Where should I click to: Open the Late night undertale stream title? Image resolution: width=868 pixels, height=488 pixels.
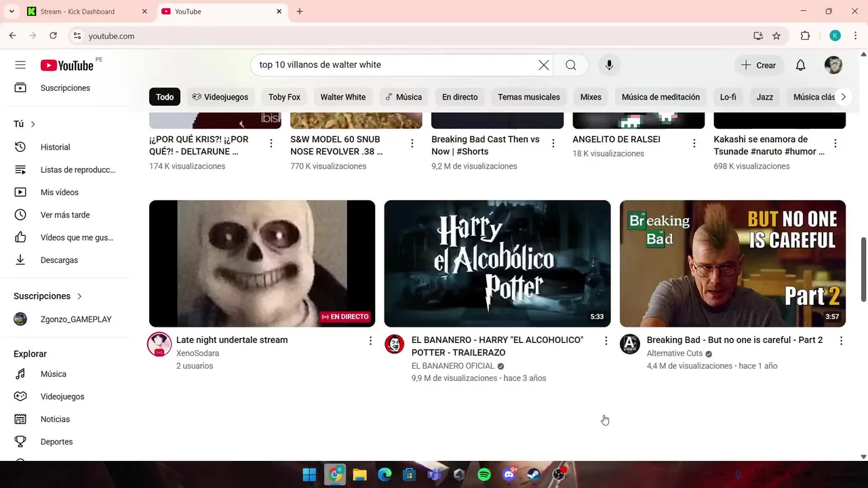point(232,340)
